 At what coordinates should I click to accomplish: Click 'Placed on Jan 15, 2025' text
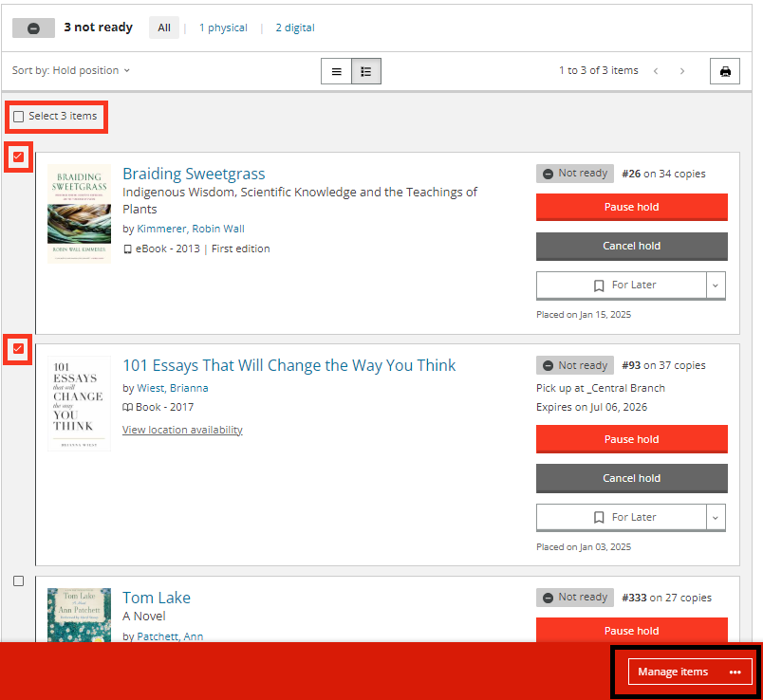click(584, 315)
